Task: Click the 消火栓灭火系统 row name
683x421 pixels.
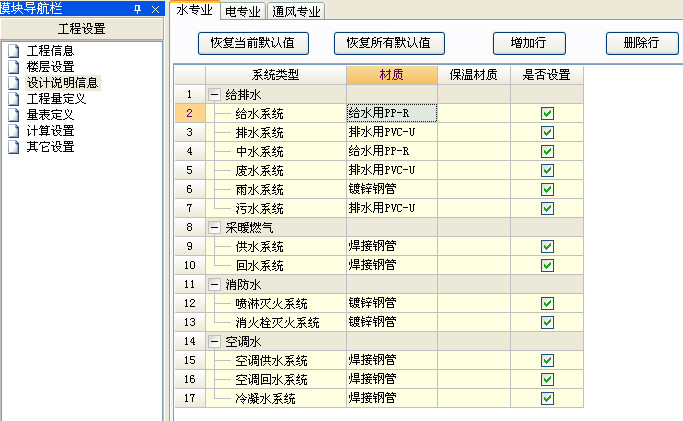Action: 277,323
